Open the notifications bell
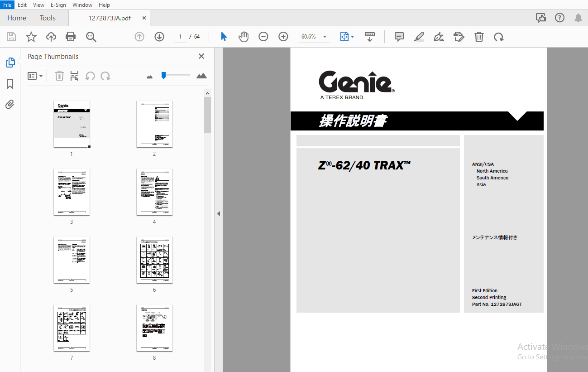The height and width of the screenshot is (372, 588). click(578, 18)
